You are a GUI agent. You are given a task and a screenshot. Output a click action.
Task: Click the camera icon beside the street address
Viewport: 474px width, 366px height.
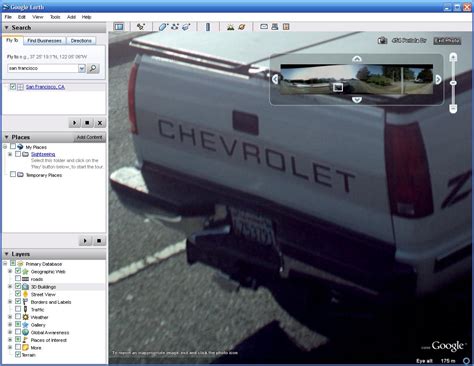tap(382, 40)
